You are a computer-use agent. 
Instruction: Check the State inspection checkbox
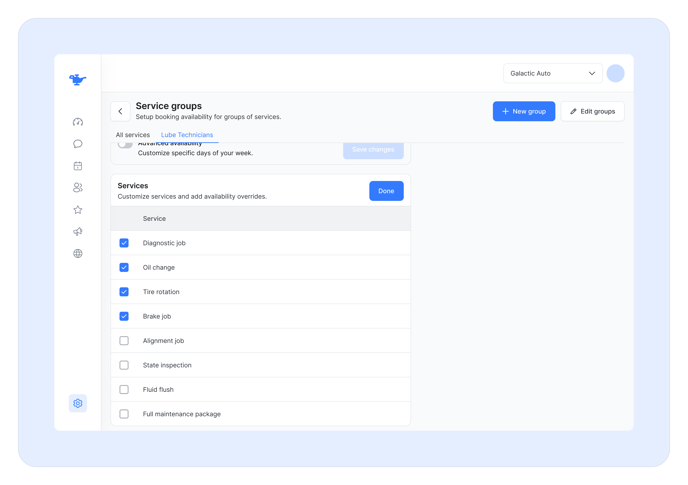point(124,365)
